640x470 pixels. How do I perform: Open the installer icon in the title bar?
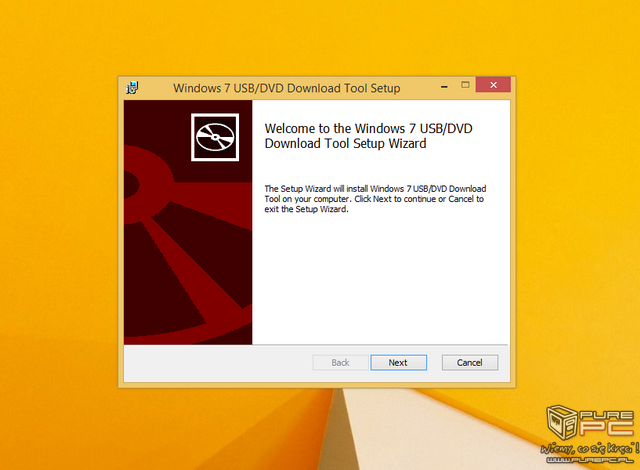click(132, 87)
